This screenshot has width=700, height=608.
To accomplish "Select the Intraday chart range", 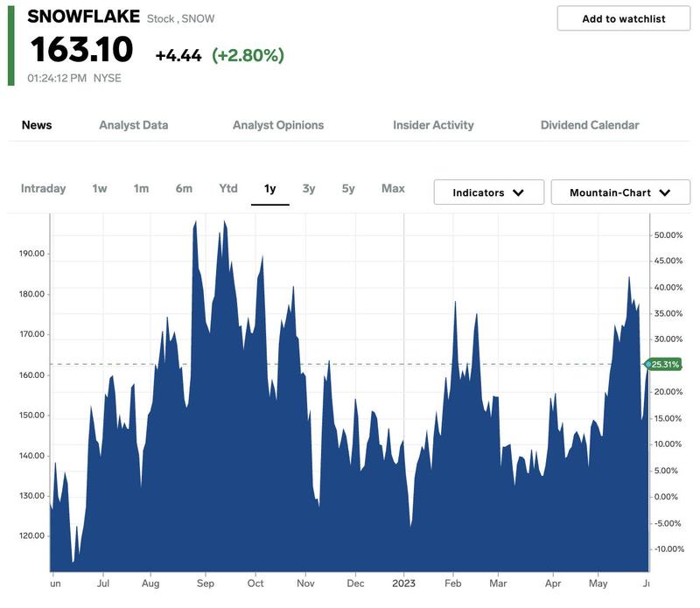I will [x=43, y=188].
